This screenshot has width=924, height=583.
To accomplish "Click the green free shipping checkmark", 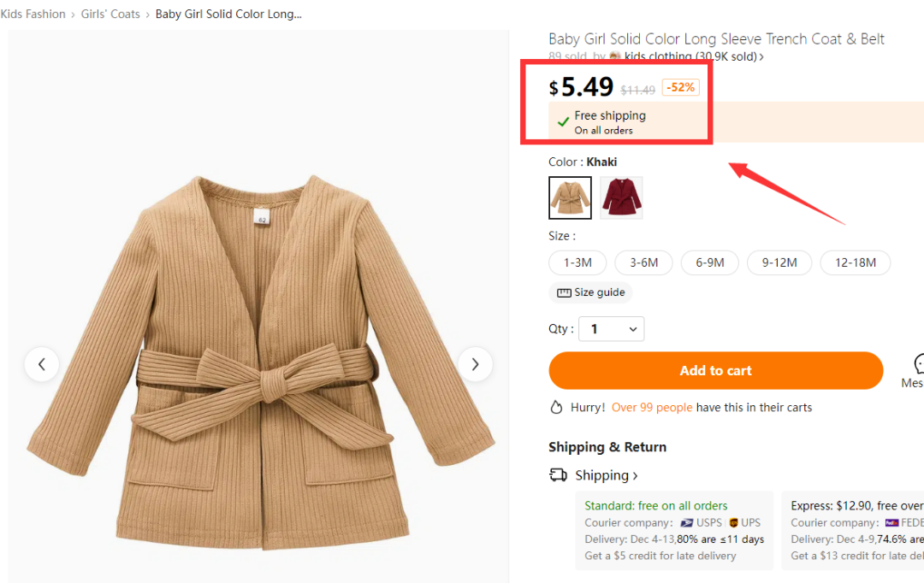I will tap(563, 122).
